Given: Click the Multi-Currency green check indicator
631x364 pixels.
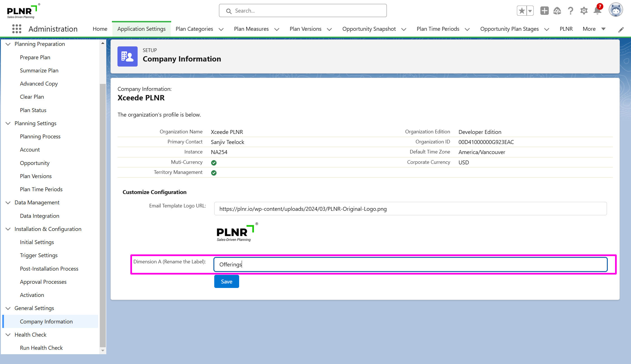Looking at the screenshot, I should [x=214, y=163].
